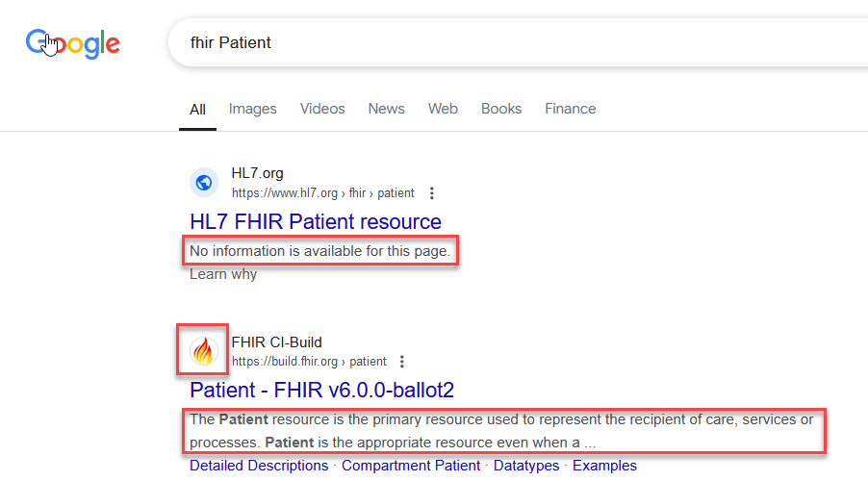868x481 pixels.
Task: Open the Web results tab
Action: pyautogui.click(x=443, y=109)
